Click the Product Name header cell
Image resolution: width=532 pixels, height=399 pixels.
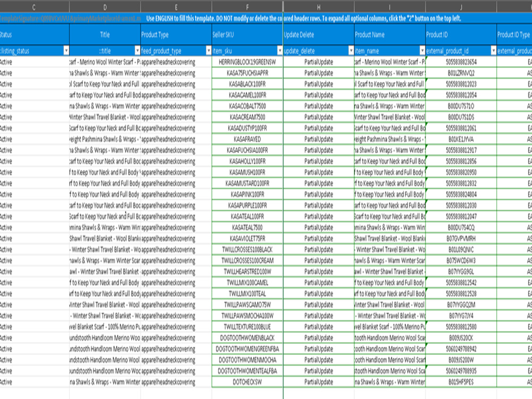click(390, 35)
